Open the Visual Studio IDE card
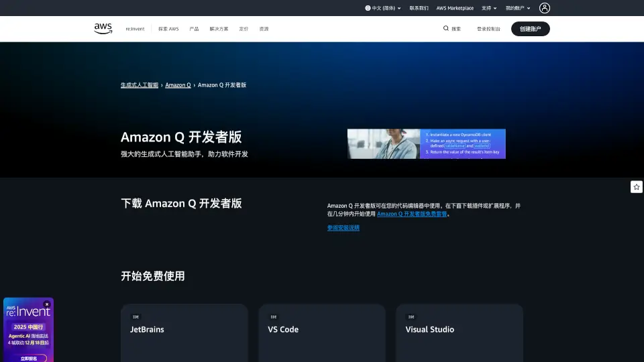The image size is (644, 362). pos(460,333)
